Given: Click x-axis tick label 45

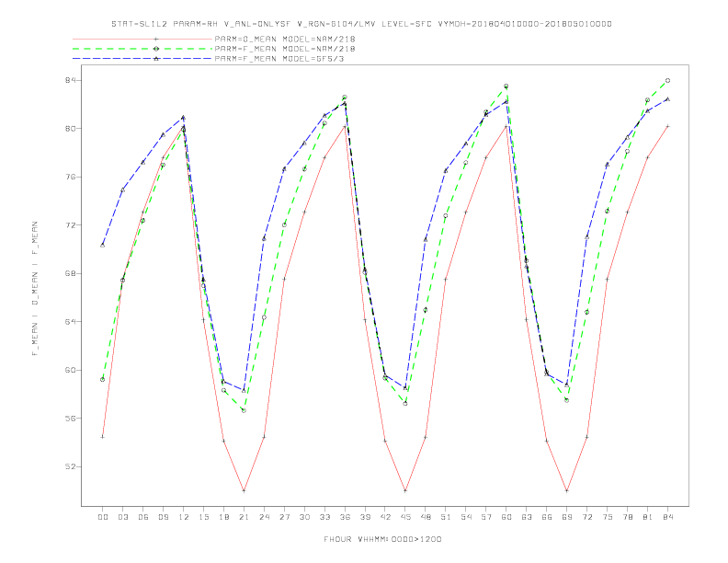Looking at the screenshot, I should (x=405, y=517).
